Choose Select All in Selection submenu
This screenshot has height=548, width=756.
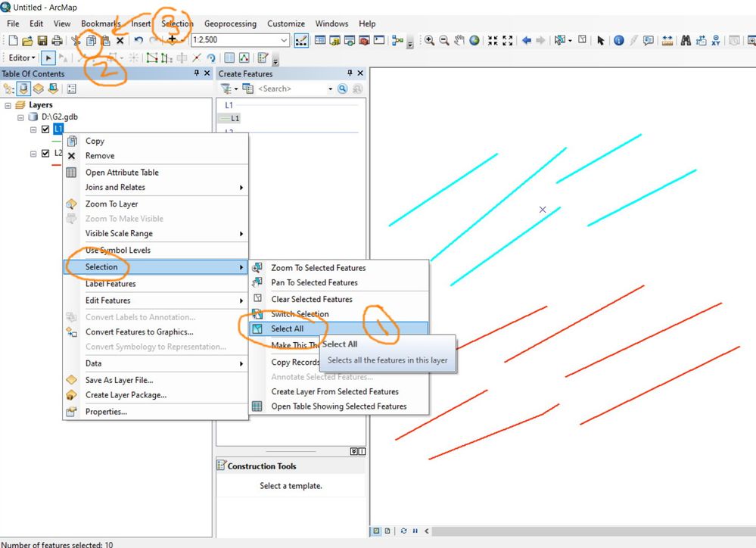point(338,328)
